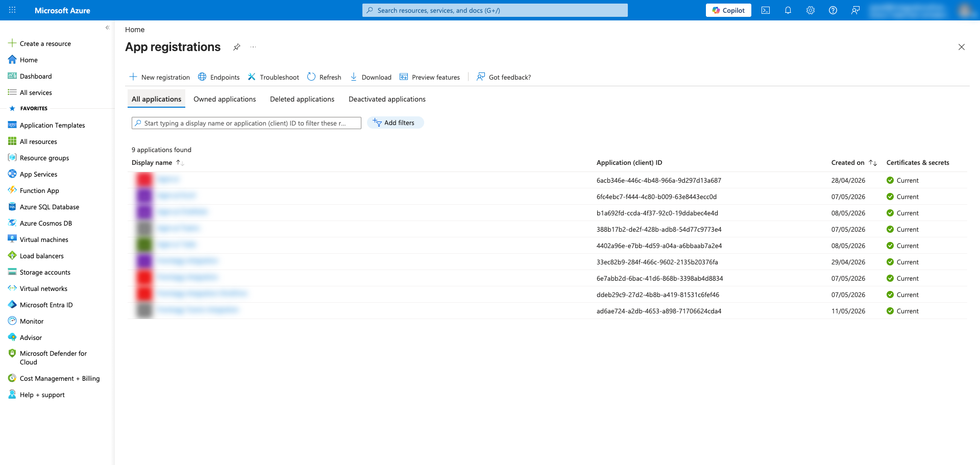Pin App registrations page with pin icon
The image size is (980, 465).
237,47
